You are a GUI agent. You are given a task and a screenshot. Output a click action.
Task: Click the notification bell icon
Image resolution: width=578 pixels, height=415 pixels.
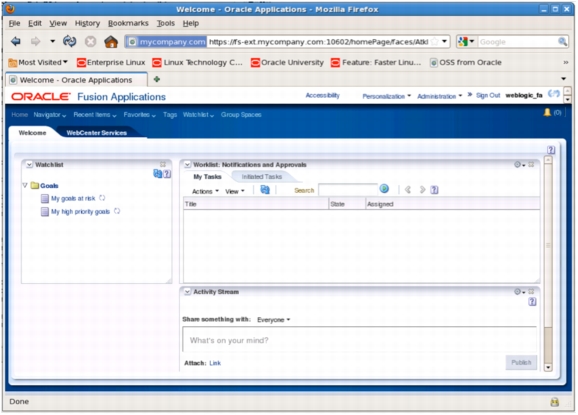coord(547,112)
